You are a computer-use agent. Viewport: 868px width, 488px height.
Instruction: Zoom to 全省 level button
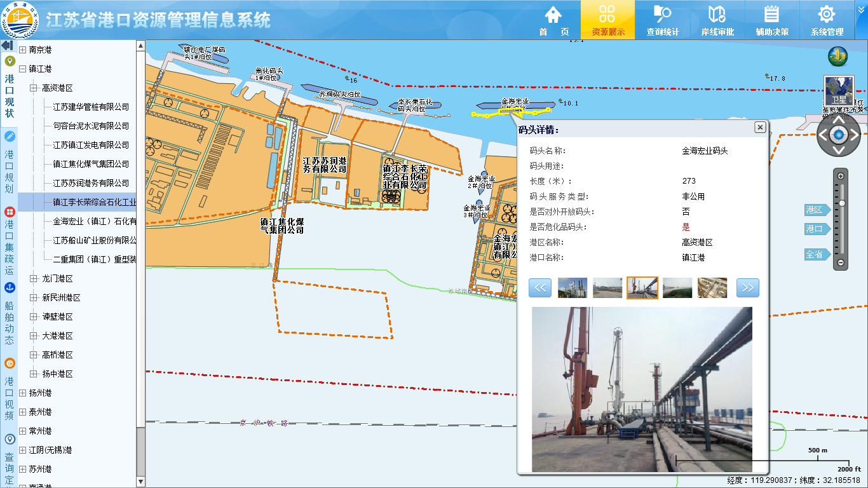point(815,254)
